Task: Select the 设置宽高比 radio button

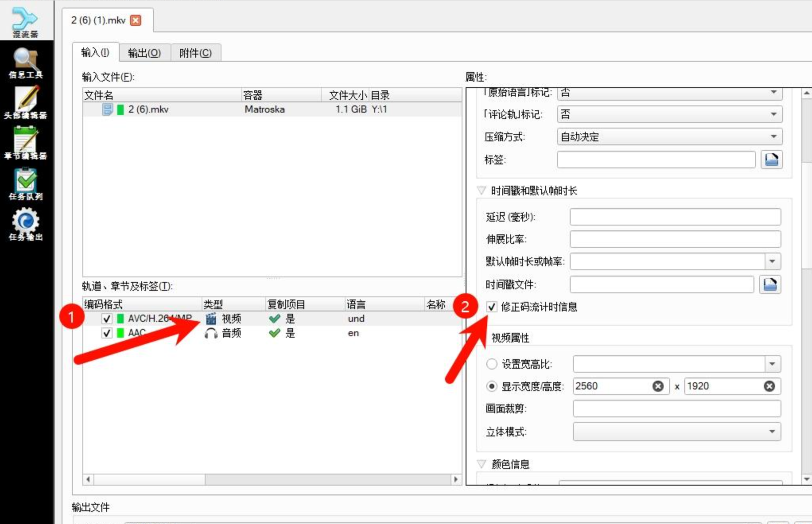Action: point(492,364)
